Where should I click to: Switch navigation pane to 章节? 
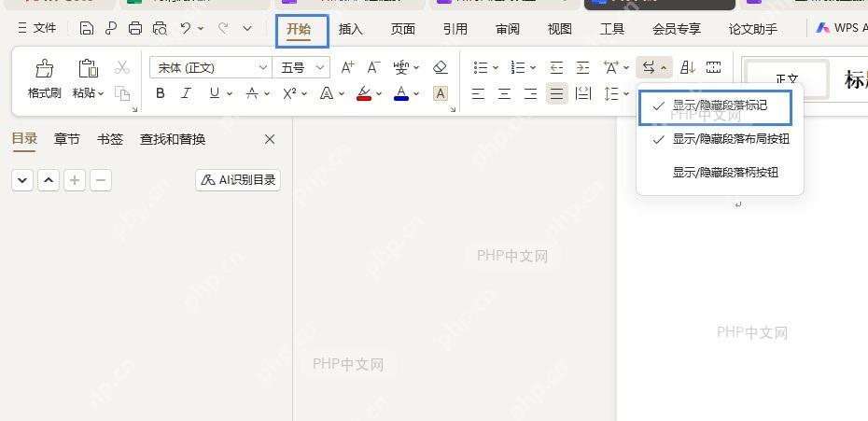(66, 139)
